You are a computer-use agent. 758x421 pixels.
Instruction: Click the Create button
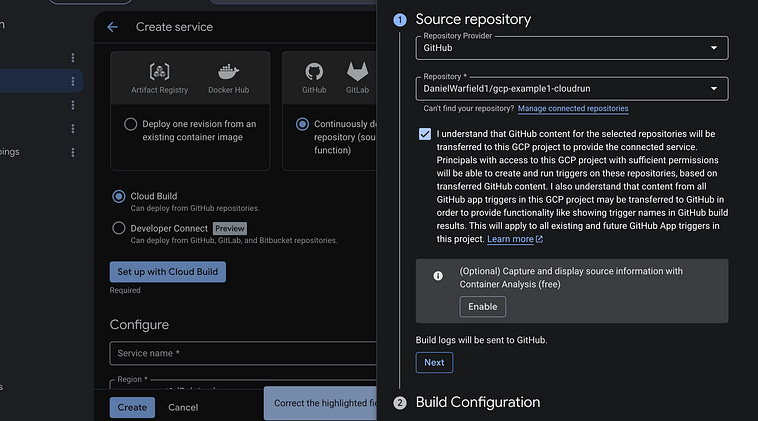point(132,407)
